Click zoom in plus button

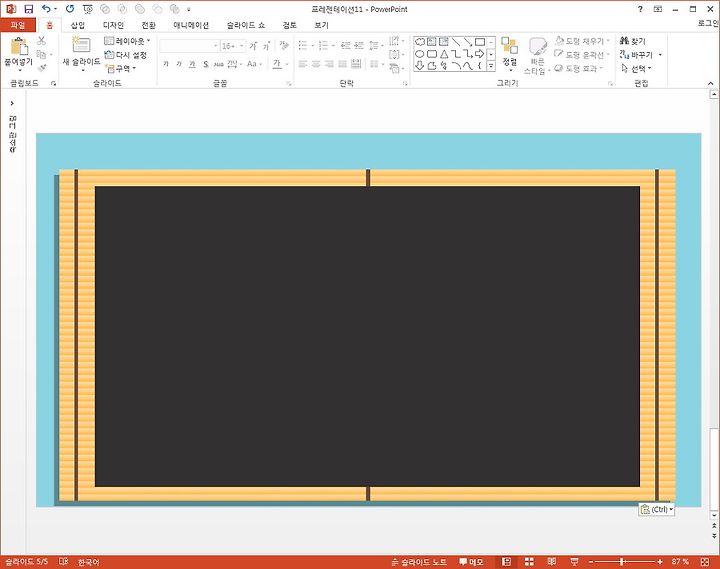[x=660, y=562]
